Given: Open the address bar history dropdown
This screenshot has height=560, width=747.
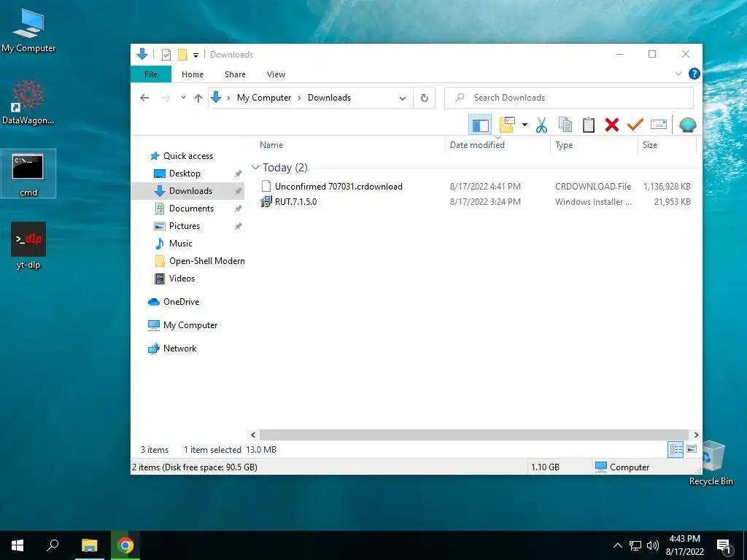Looking at the screenshot, I should point(403,98).
